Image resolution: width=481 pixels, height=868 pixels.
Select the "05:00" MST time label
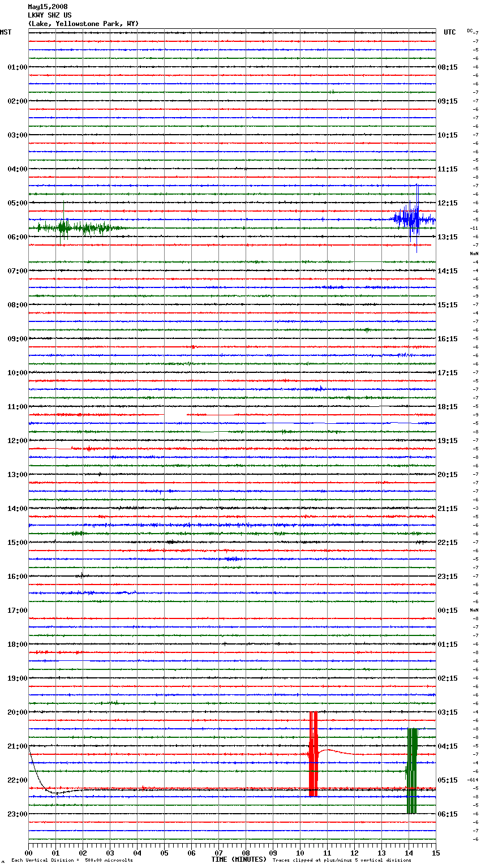click(18, 203)
